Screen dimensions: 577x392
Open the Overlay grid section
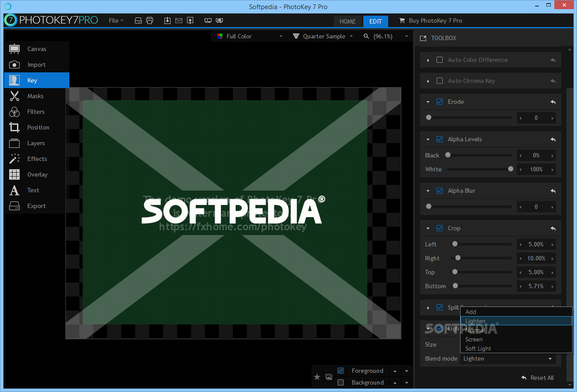37,174
